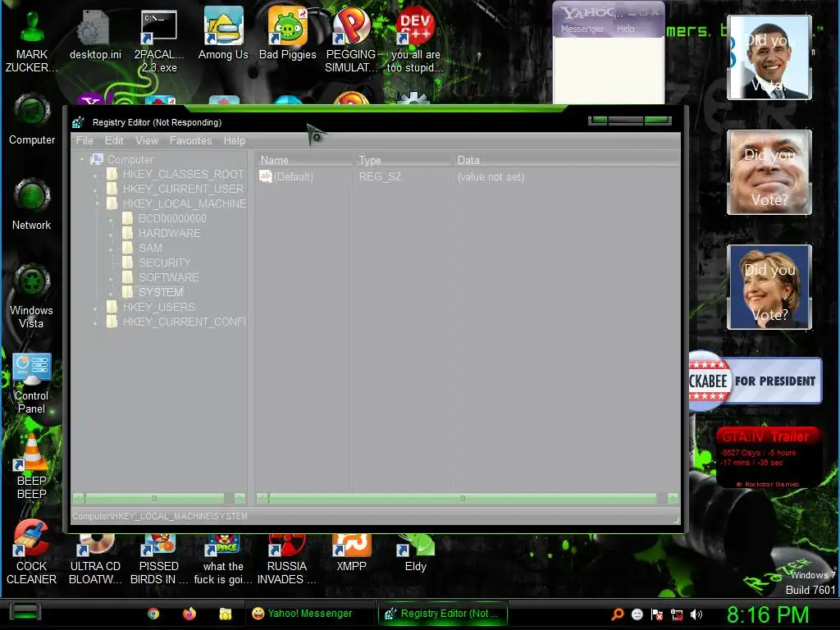Expand the SOFTWARE key
840x630 pixels.
[x=112, y=277]
